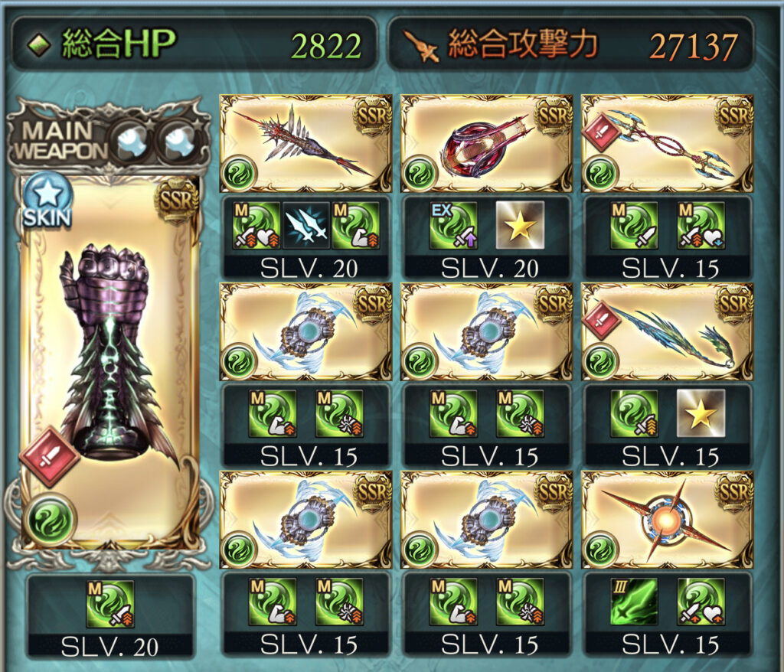Open the 総合攻撃力 attack power panel

click(x=570, y=44)
